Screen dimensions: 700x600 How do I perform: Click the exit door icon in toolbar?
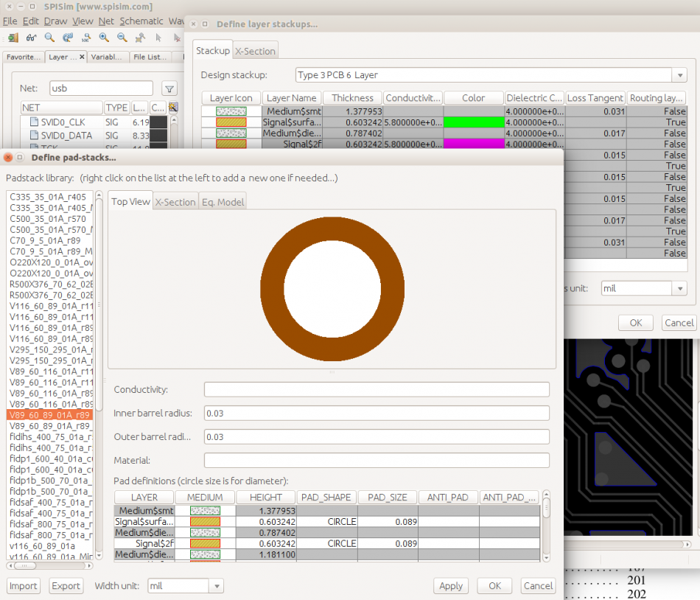coord(13,38)
